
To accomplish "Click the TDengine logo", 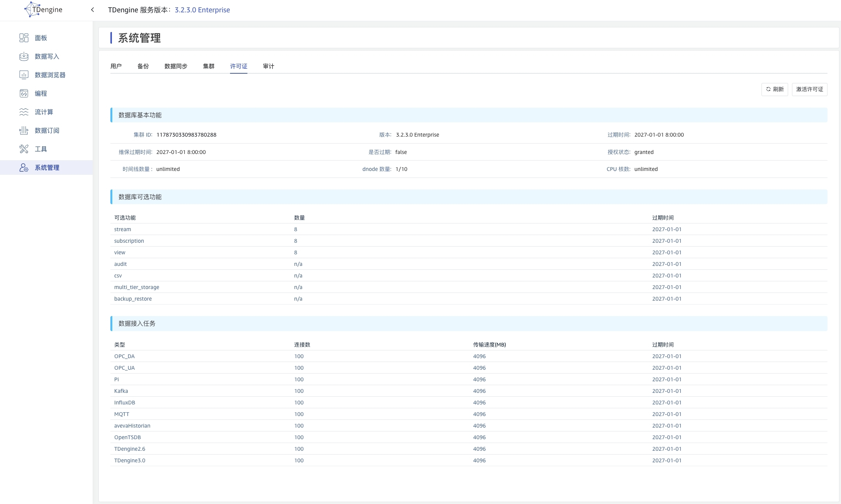I will click(x=43, y=10).
